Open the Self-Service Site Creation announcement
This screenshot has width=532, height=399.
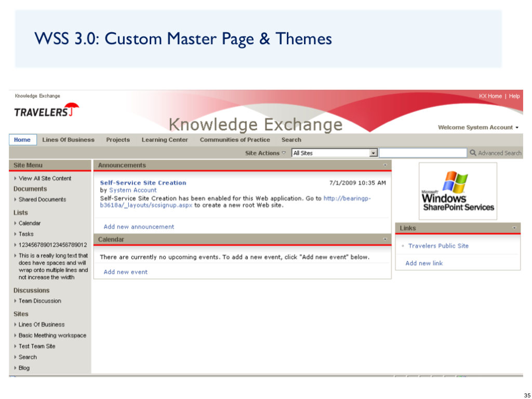[143, 182]
